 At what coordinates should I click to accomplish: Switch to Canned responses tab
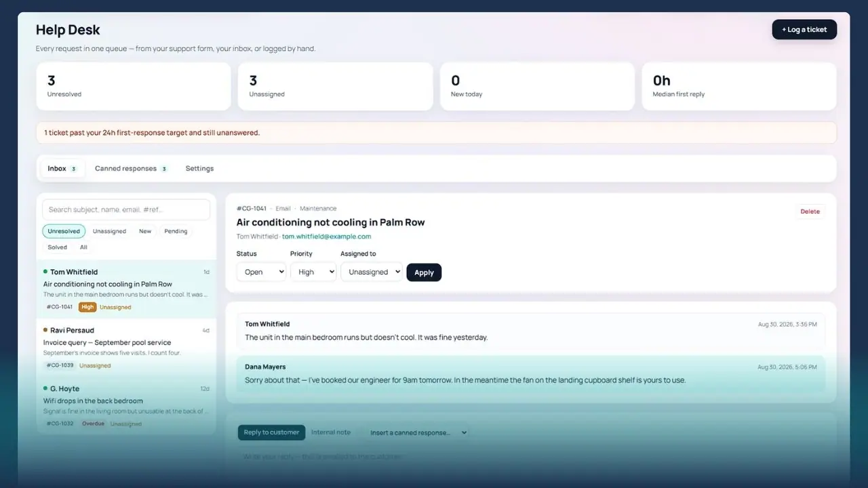pos(131,168)
